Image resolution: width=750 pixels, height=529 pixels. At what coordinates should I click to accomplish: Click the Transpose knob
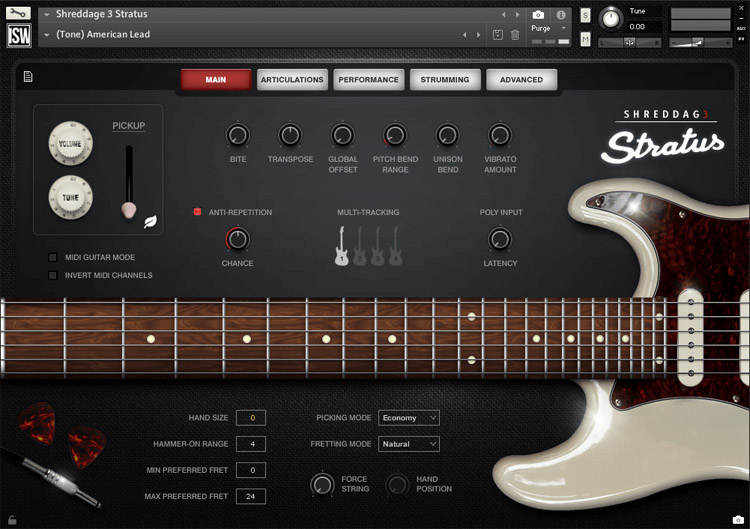[x=290, y=135]
